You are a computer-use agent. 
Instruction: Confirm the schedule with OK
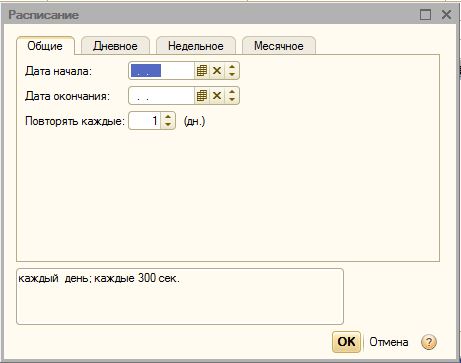click(x=346, y=342)
